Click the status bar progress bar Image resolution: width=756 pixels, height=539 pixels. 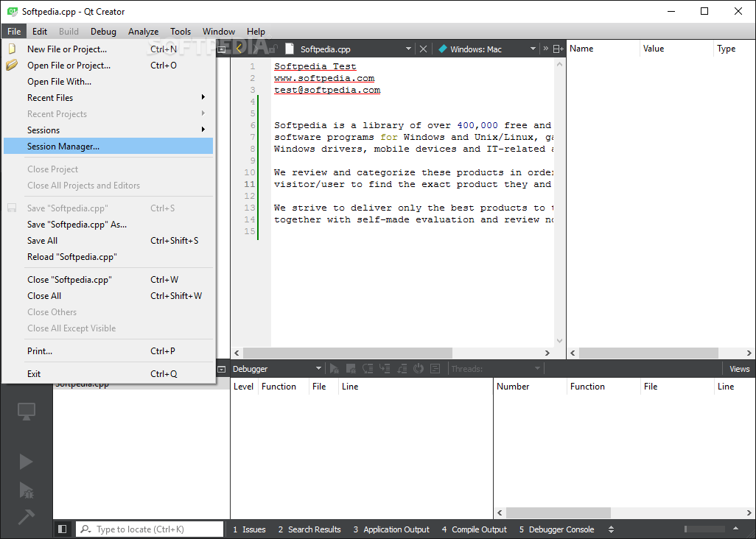tap(704, 529)
